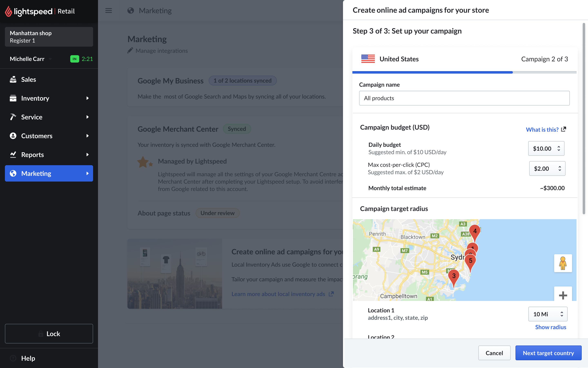
Task: Open the hamburger menu icon
Action: (x=109, y=10)
